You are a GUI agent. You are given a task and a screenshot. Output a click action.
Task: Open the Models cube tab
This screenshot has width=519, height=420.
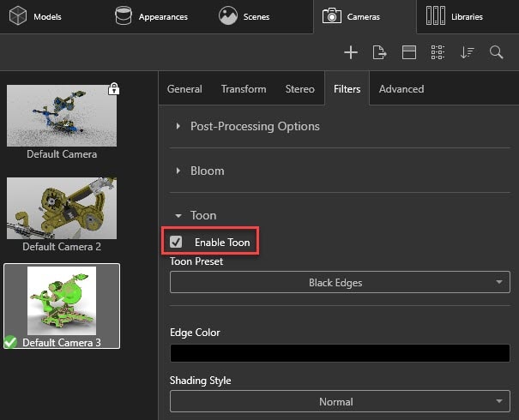point(35,16)
